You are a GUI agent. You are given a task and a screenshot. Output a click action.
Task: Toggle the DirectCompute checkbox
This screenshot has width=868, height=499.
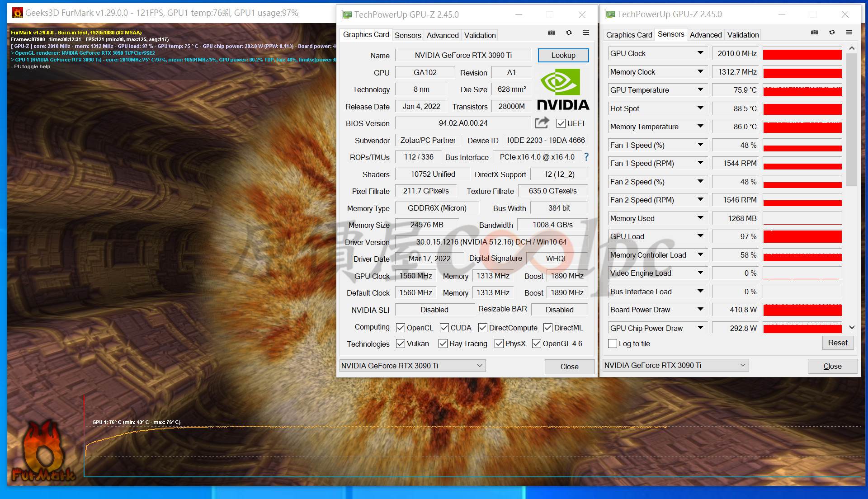(482, 328)
